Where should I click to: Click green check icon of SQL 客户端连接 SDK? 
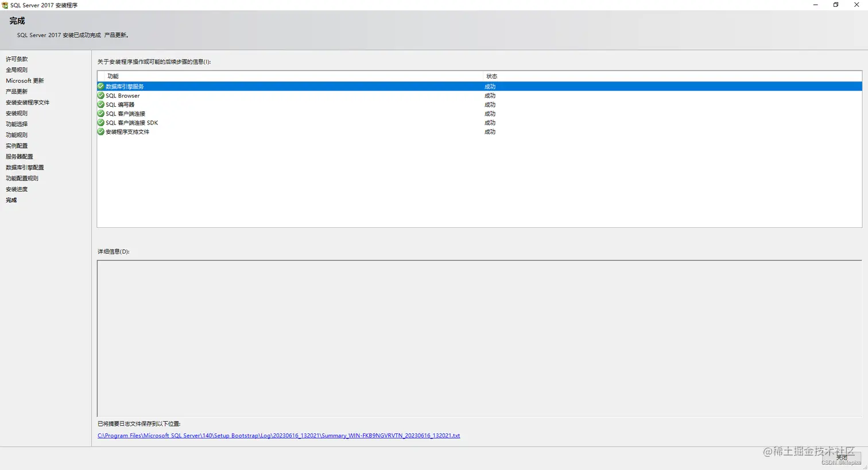click(101, 122)
